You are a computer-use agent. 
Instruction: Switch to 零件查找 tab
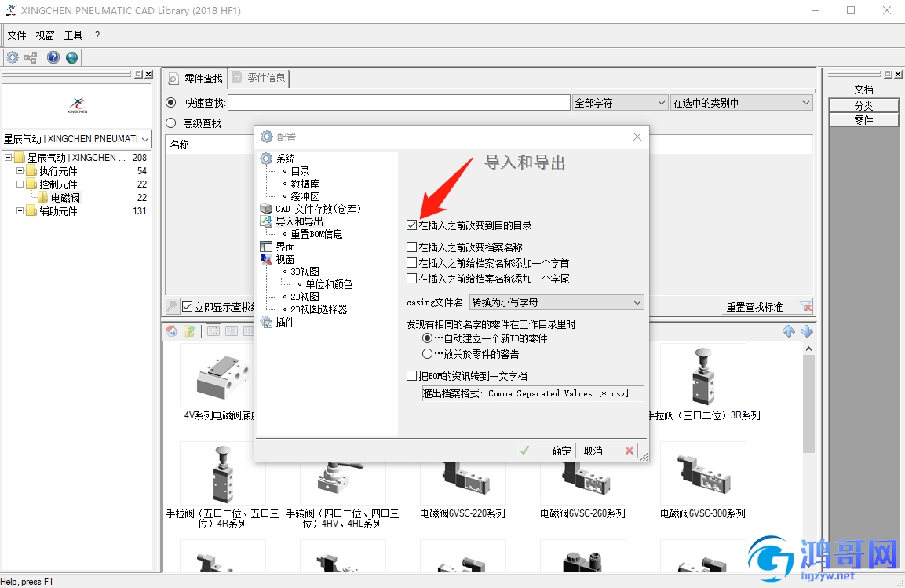(195, 78)
